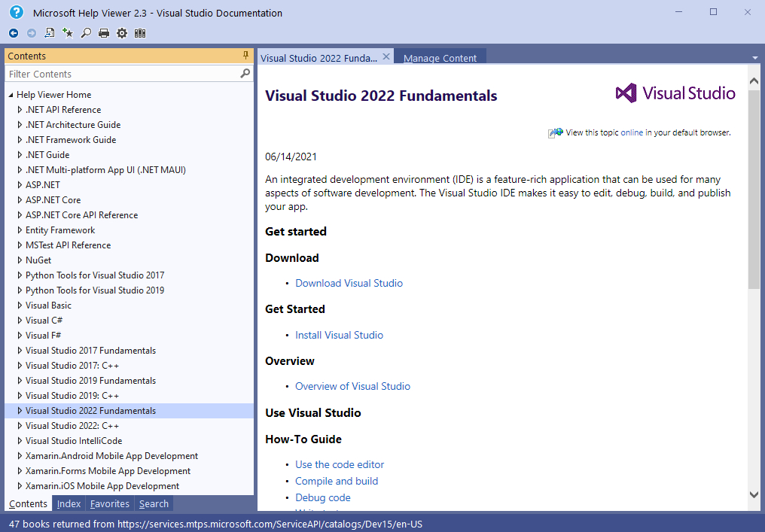Toggle the Contents panel auto-hide pin
This screenshot has width=765, height=532.
(246, 56)
